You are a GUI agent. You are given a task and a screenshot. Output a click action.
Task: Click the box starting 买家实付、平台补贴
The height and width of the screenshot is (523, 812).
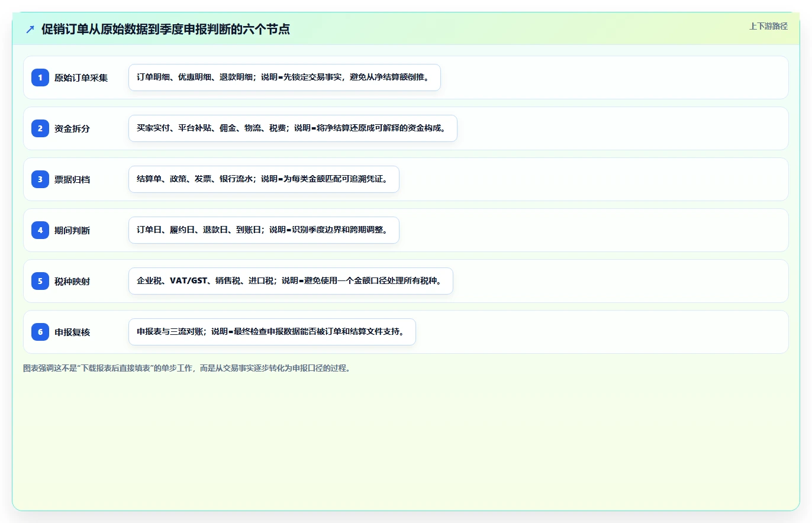coord(293,128)
